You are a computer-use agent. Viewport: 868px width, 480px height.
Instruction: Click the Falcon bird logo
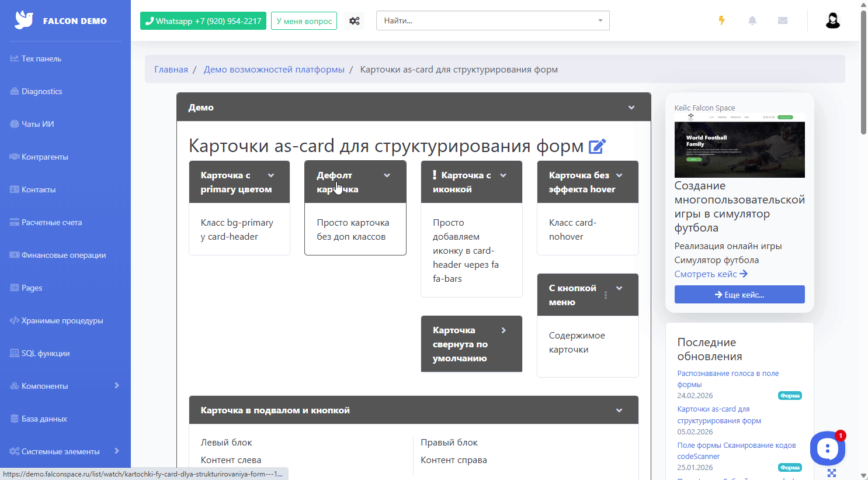point(24,20)
